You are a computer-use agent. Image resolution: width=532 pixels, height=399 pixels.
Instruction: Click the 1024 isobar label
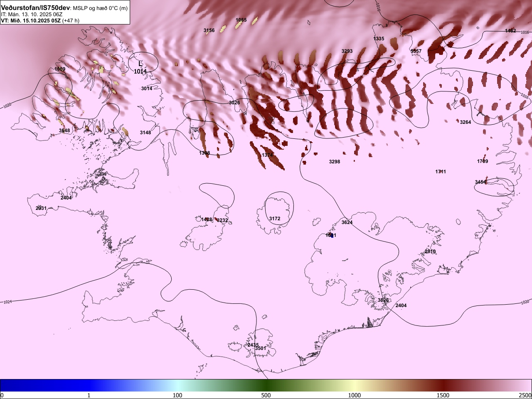click(7, 302)
